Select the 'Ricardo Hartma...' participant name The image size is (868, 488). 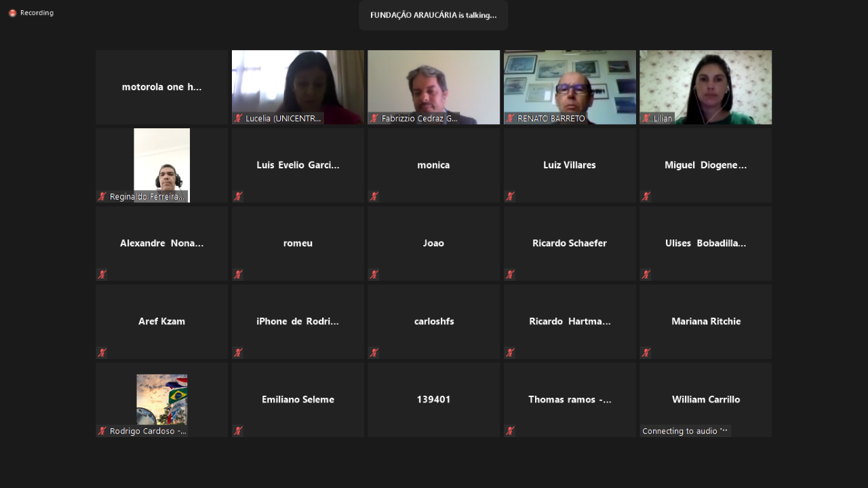tap(570, 321)
